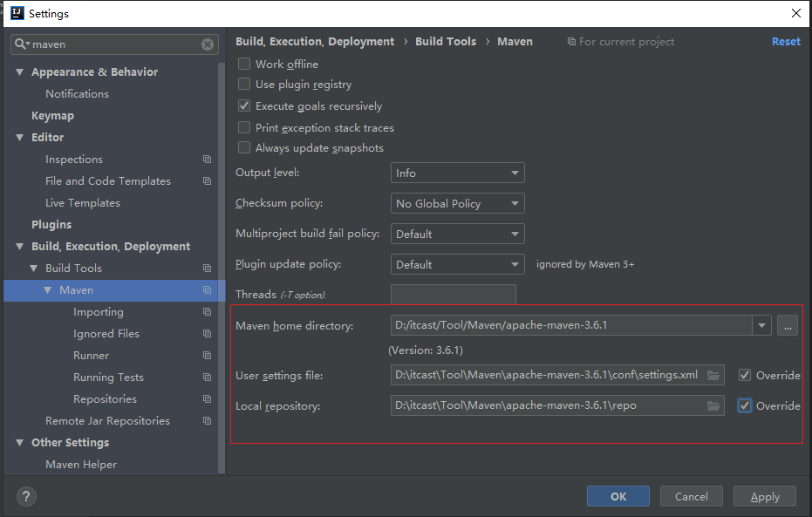Enable the Work offline checkbox
The width and height of the screenshot is (812, 517).
tap(244, 65)
